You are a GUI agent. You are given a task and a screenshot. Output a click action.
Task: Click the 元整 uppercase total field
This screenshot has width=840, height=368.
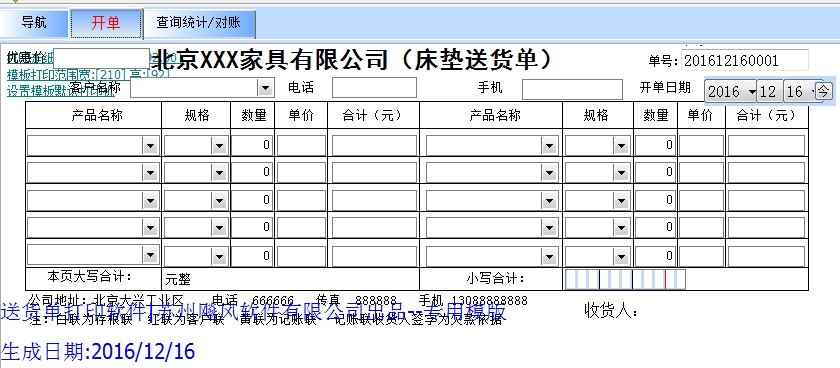290,279
